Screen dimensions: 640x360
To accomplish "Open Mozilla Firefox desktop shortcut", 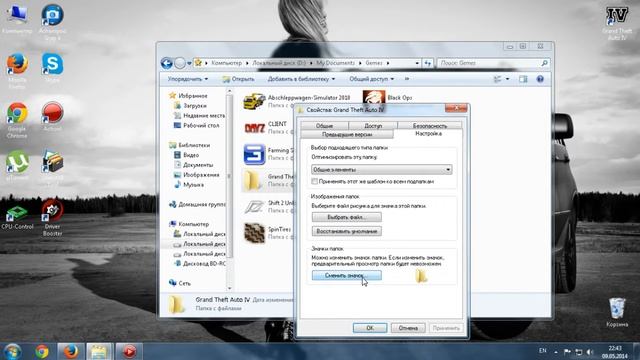I will click(17, 69).
